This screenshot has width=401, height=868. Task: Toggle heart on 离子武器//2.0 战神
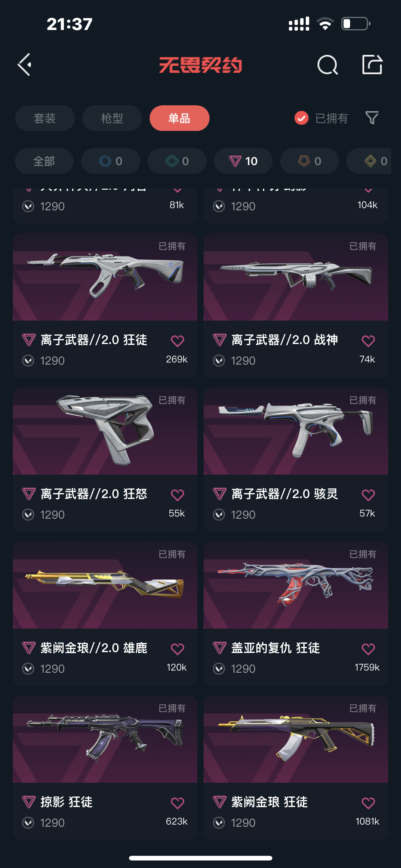click(368, 341)
